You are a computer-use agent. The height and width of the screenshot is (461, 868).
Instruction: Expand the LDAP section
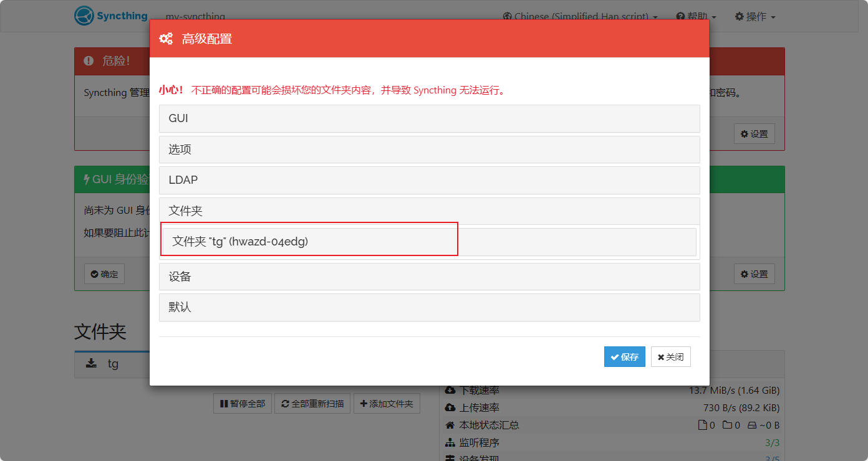(429, 180)
